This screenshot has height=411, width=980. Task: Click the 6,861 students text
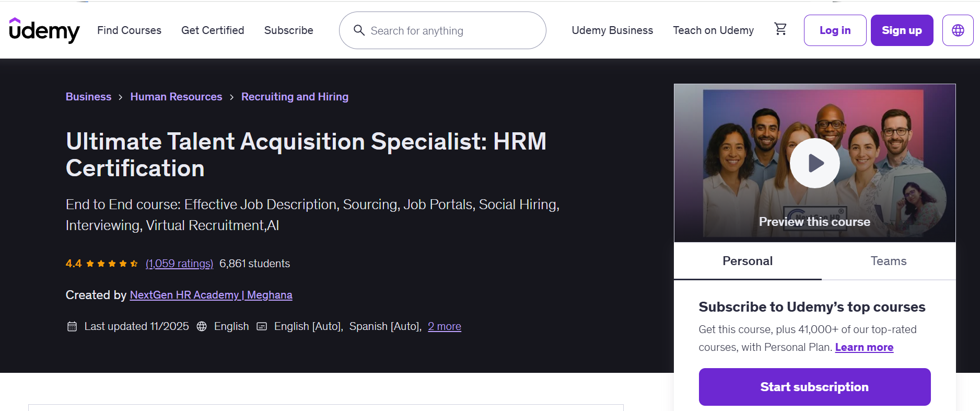(x=254, y=264)
